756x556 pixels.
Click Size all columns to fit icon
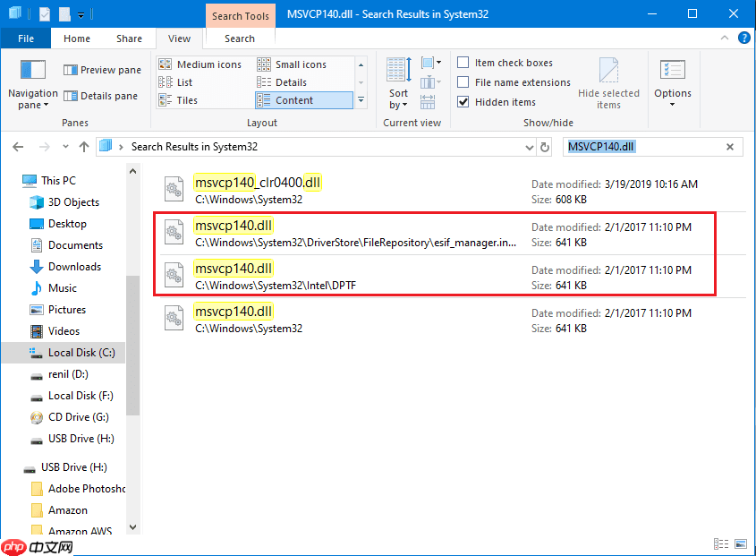(x=428, y=102)
